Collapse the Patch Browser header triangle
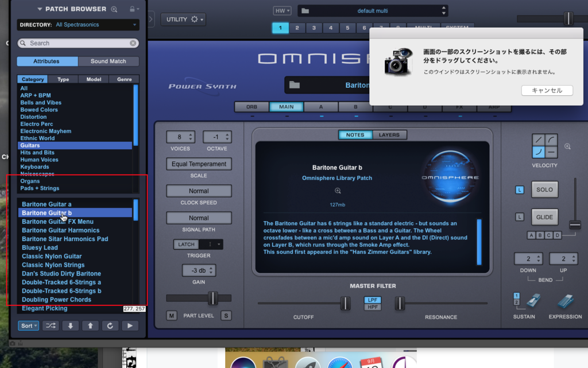 (40, 9)
